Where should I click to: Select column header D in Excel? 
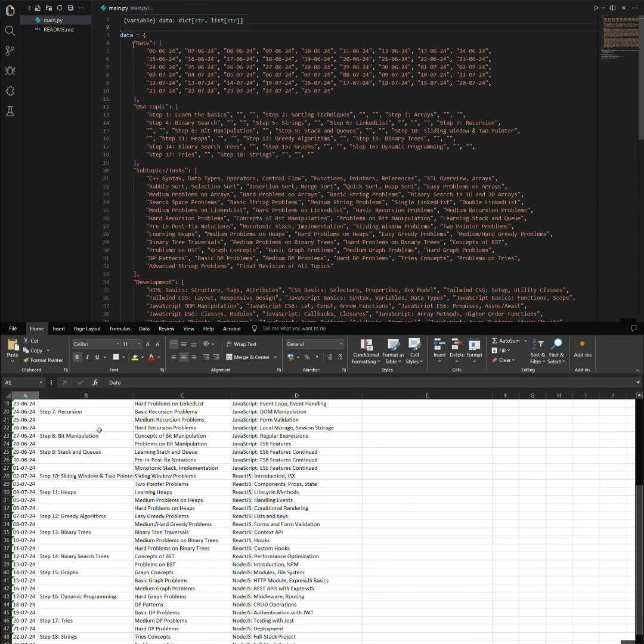coord(296,395)
